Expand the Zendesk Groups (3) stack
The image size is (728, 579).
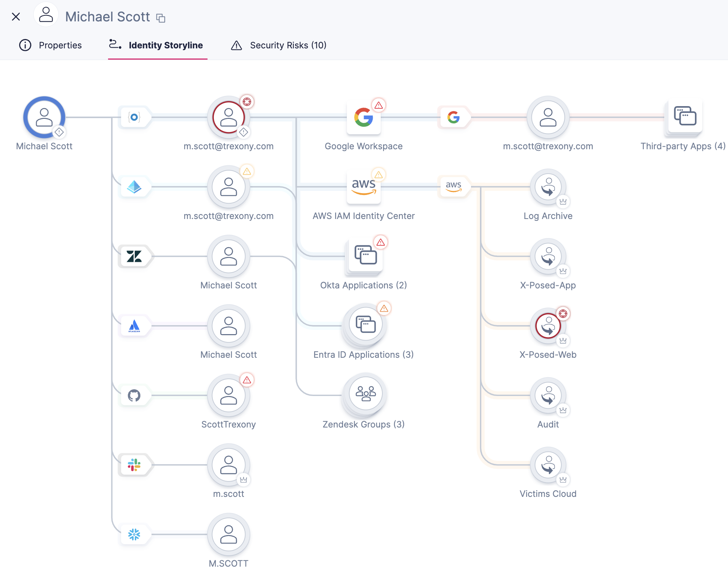pos(365,394)
